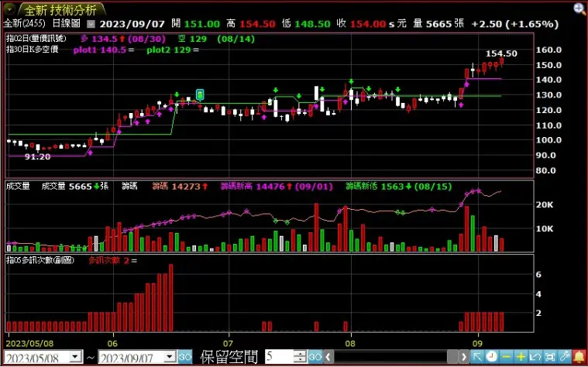Expand the end date 2023/09/07 dropdown
The width and height of the screenshot is (588, 367).
[x=170, y=356]
